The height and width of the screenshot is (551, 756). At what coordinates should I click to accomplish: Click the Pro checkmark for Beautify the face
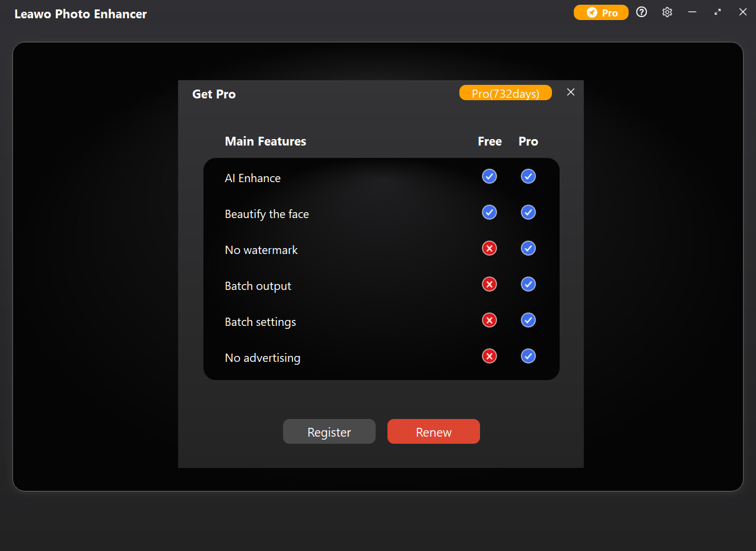[x=528, y=212]
